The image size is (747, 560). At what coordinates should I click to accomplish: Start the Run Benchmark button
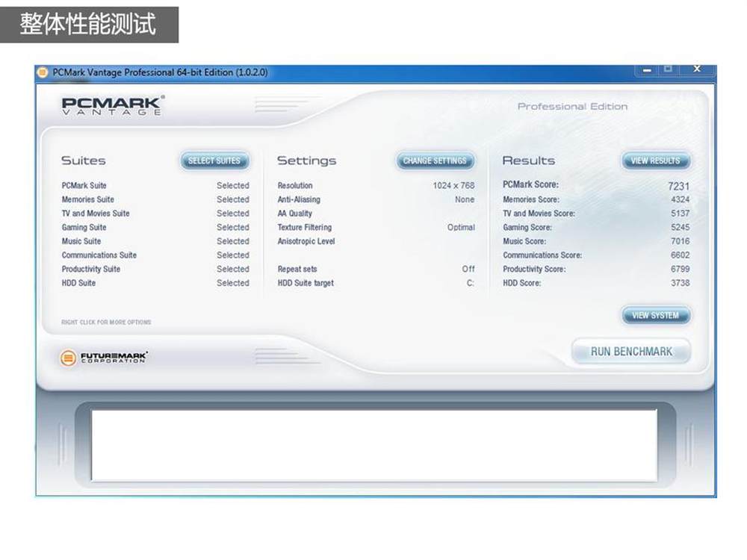coord(631,352)
